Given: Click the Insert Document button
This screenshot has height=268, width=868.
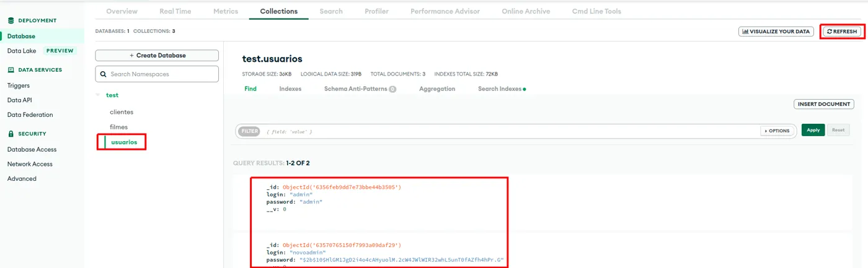Looking at the screenshot, I should [824, 104].
